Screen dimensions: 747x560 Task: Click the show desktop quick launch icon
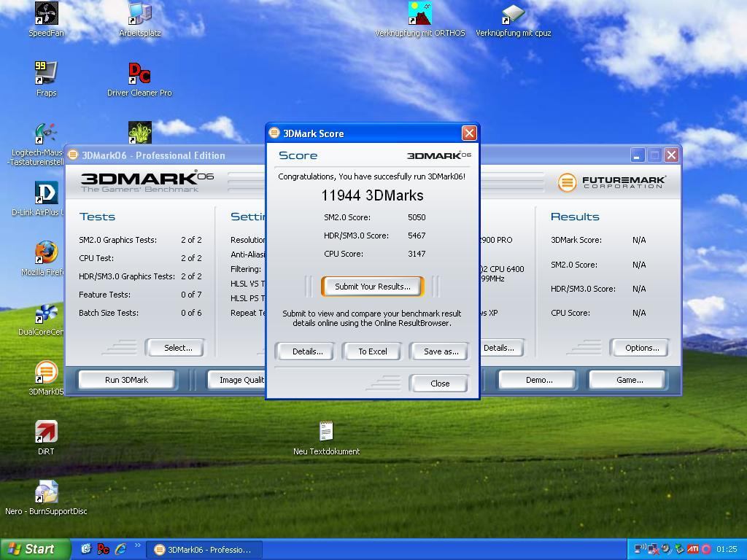click(x=86, y=549)
